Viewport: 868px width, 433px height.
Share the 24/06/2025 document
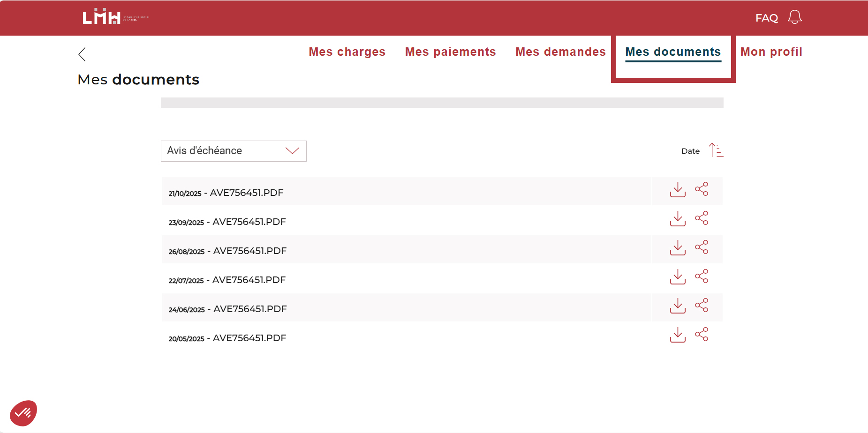coord(702,306)
